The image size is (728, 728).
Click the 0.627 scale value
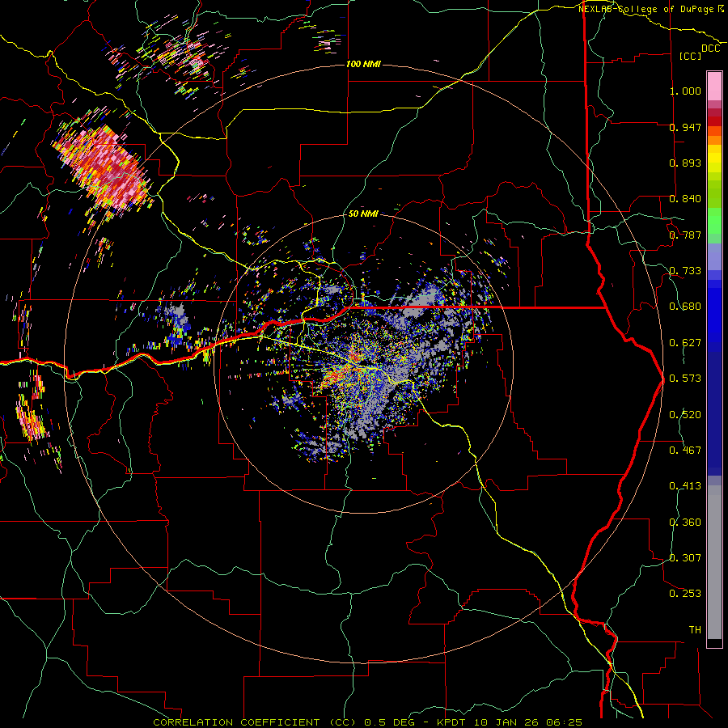coord(685,343)
